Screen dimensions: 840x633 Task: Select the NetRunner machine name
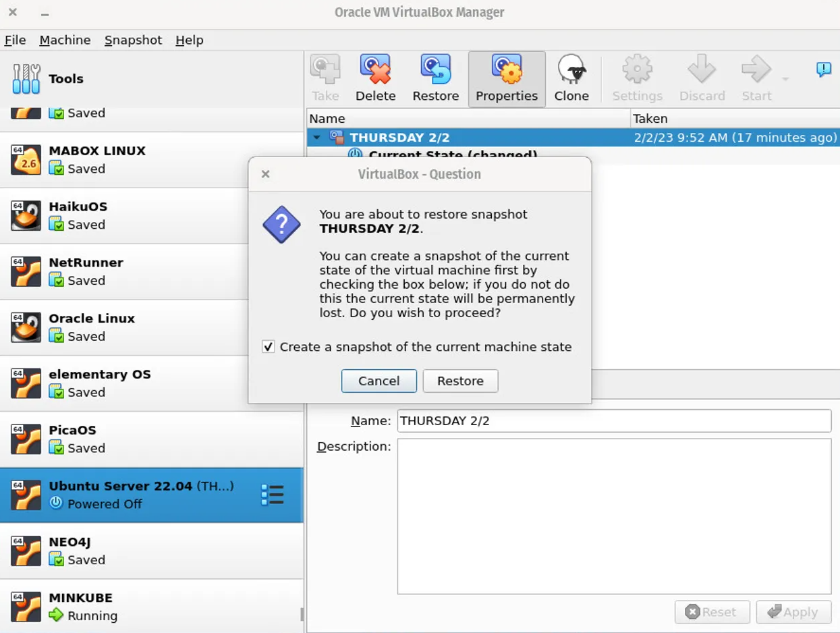click(86, 263)
